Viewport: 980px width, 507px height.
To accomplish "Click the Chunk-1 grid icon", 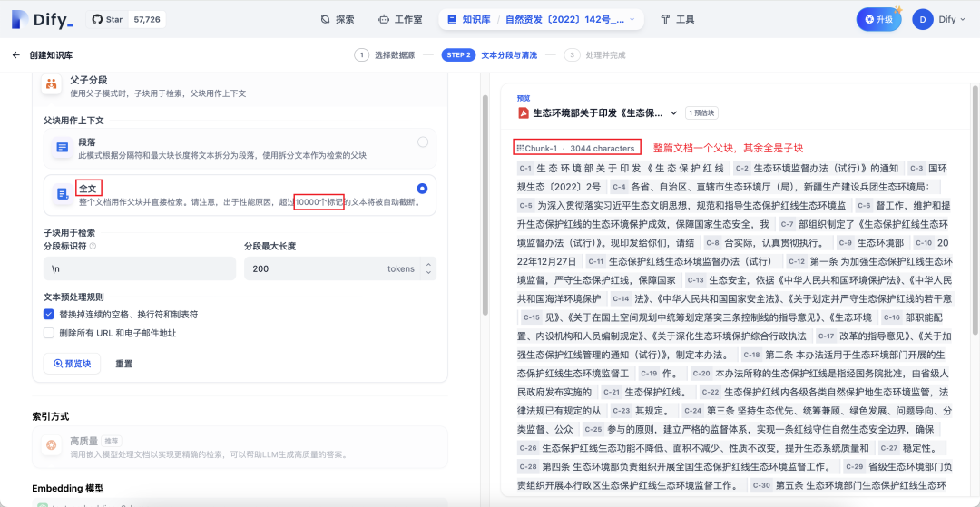I will (x=519, y=149).
